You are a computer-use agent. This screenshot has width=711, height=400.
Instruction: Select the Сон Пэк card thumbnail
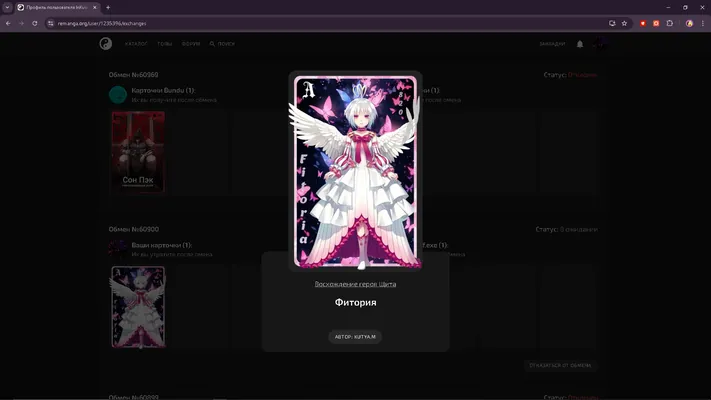(138, 152)
